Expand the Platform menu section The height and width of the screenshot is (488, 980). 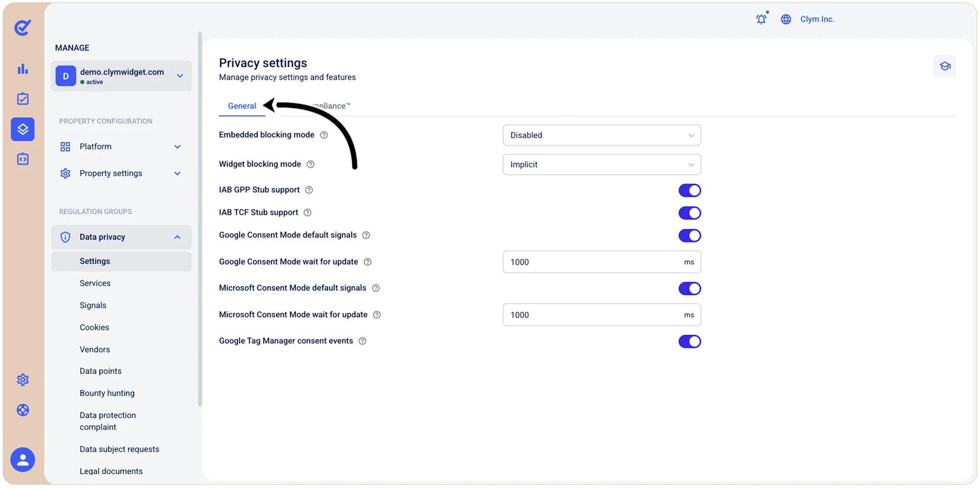[x=121, y=147]
